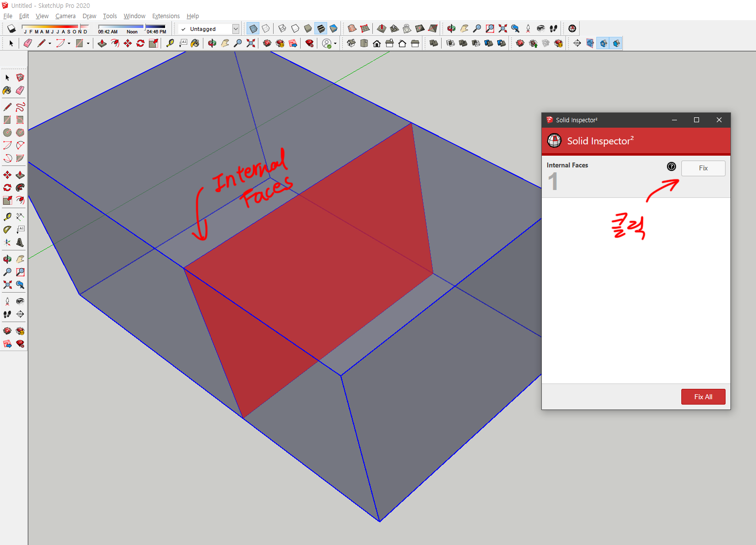Open the File menu

[8, 16]
